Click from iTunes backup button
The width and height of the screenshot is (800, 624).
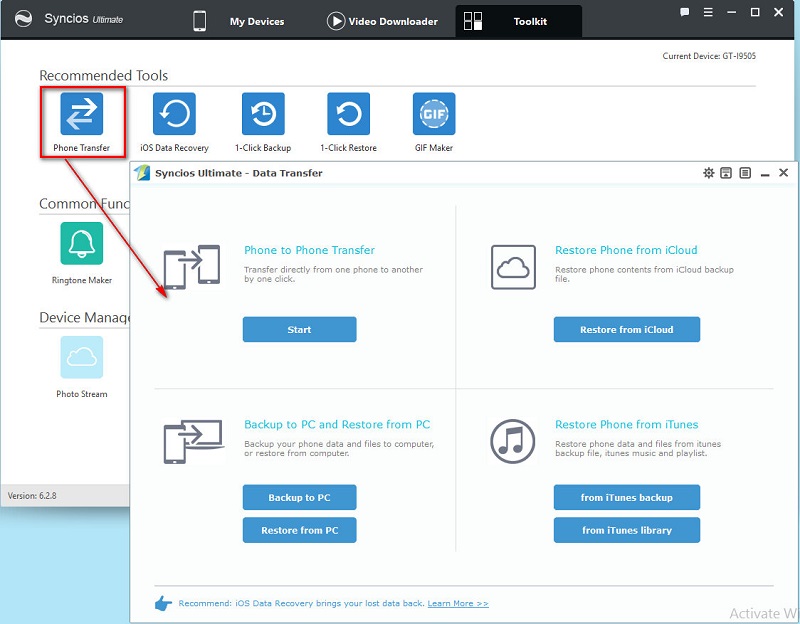627,497
